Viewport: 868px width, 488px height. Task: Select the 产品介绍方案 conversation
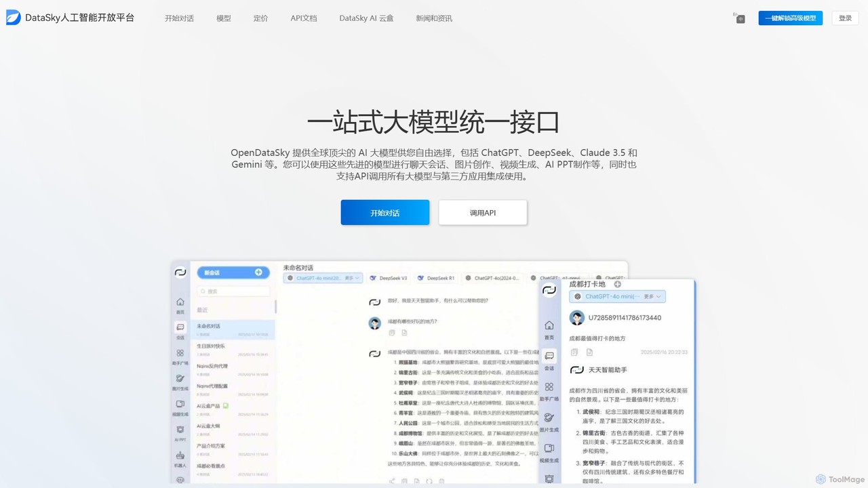tap(233, 449)
